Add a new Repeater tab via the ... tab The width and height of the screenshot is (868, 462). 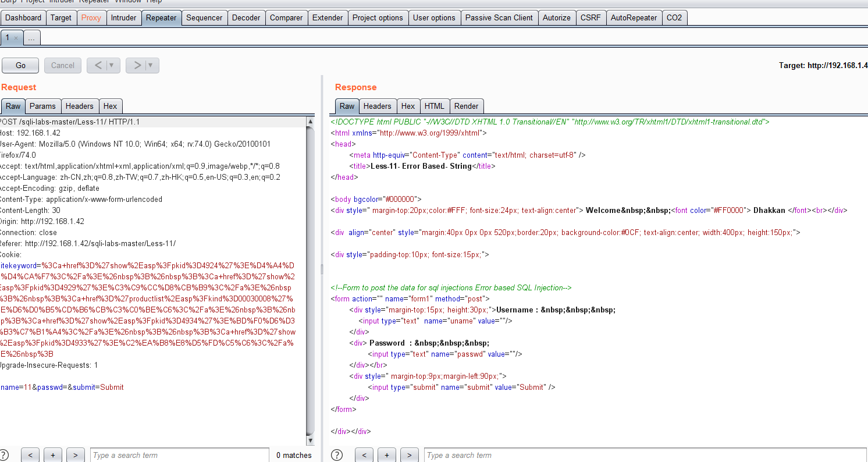tap(31, 38)
